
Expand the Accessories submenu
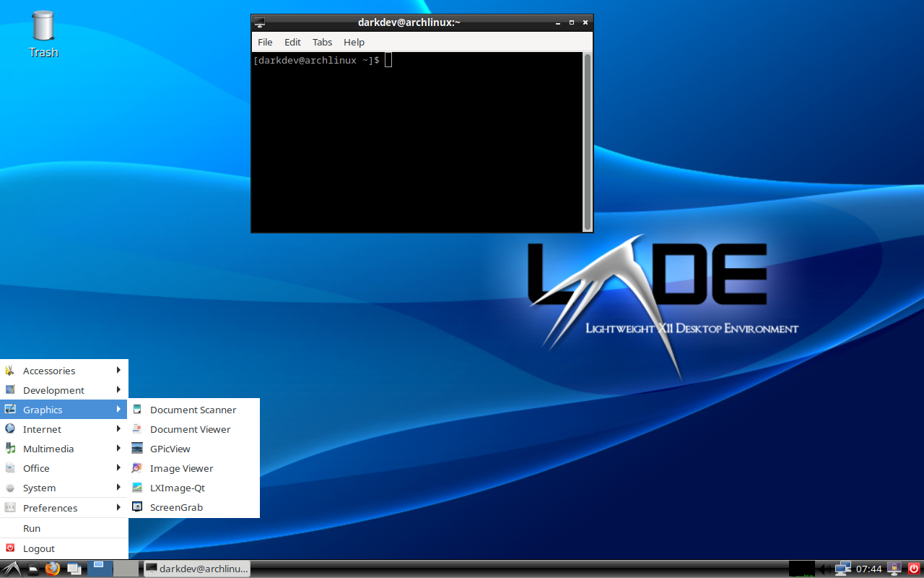64,371
